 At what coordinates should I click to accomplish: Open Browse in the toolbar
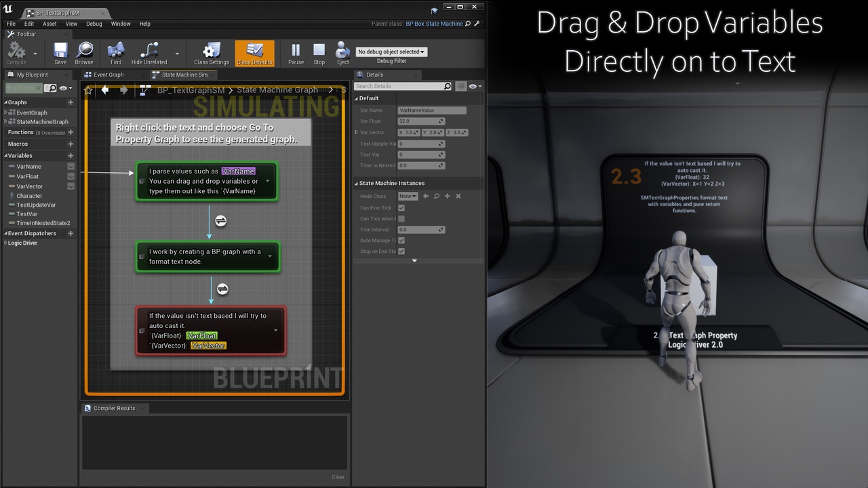pos(83,51)
